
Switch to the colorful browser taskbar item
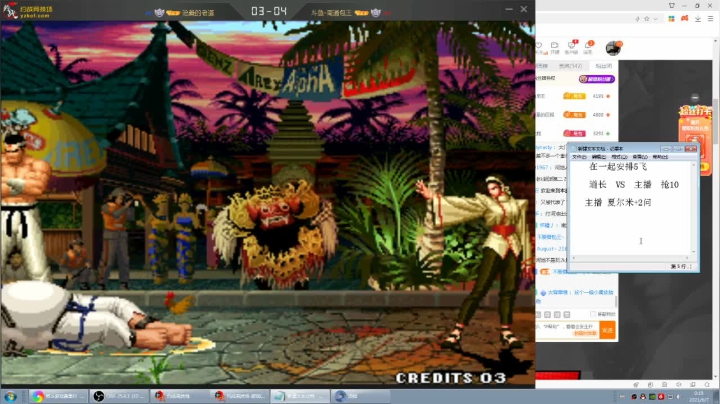click(58, 396)
